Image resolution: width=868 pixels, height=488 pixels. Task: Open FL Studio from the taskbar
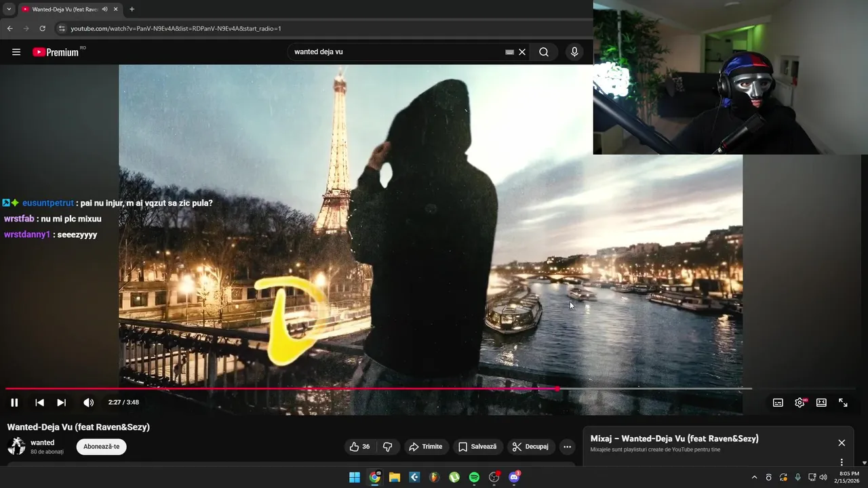point(434,477)
